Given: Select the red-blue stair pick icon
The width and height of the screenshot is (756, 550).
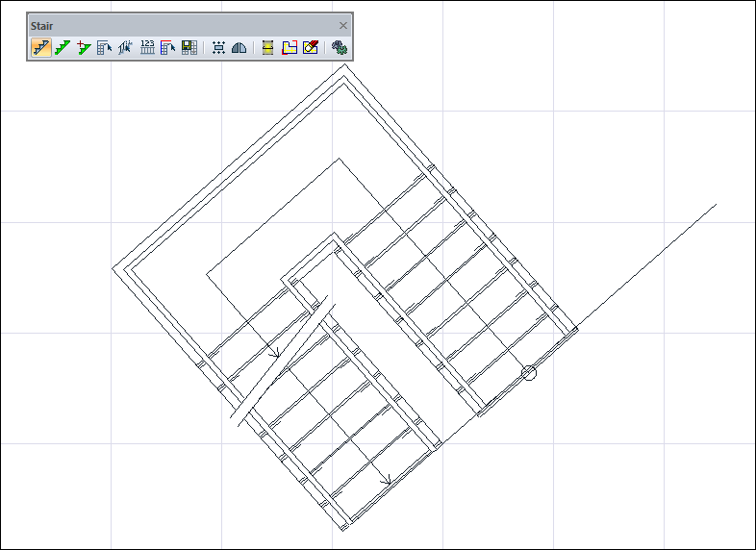Looking at the screenshot, I should (167, 48).
